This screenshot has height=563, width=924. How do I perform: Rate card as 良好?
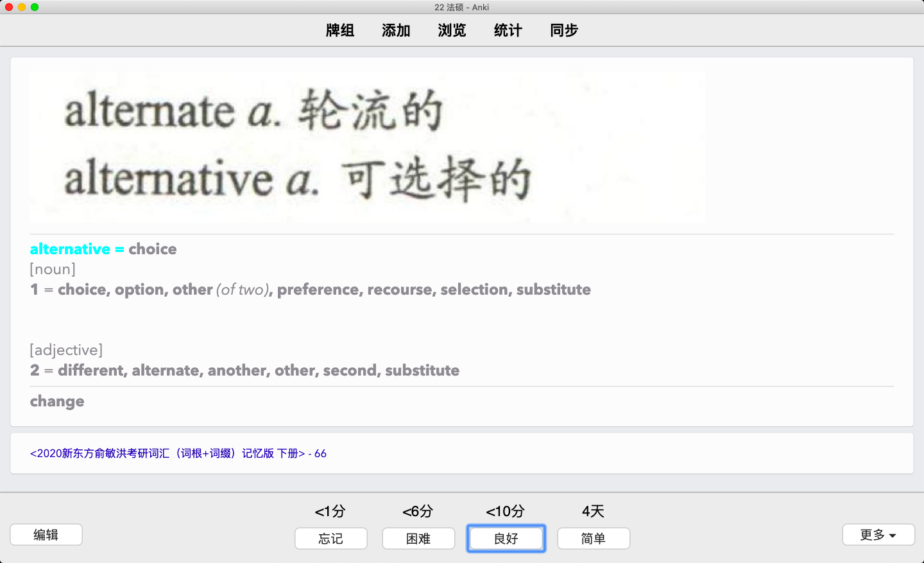[x=506, y=539]
